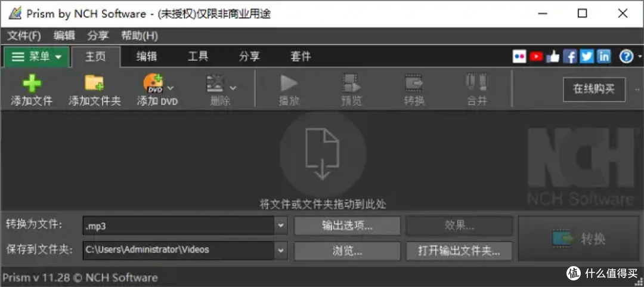Click the 'Prism v 11.28 © NCH Software' status text

(81, 277)
